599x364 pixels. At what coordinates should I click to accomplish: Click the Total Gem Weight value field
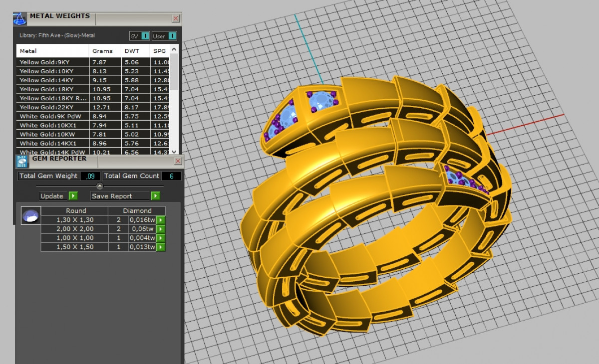coord(90,176)
